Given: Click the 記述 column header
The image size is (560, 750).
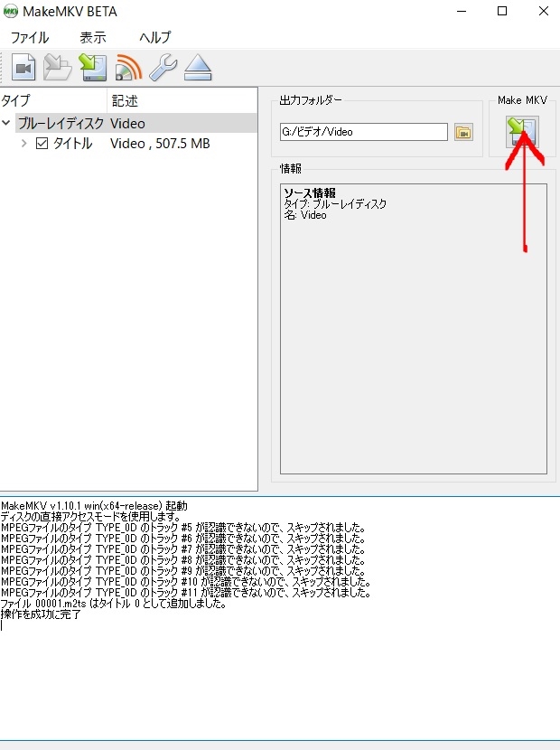Looking at the screenshot, I should (x=182, y=100).
